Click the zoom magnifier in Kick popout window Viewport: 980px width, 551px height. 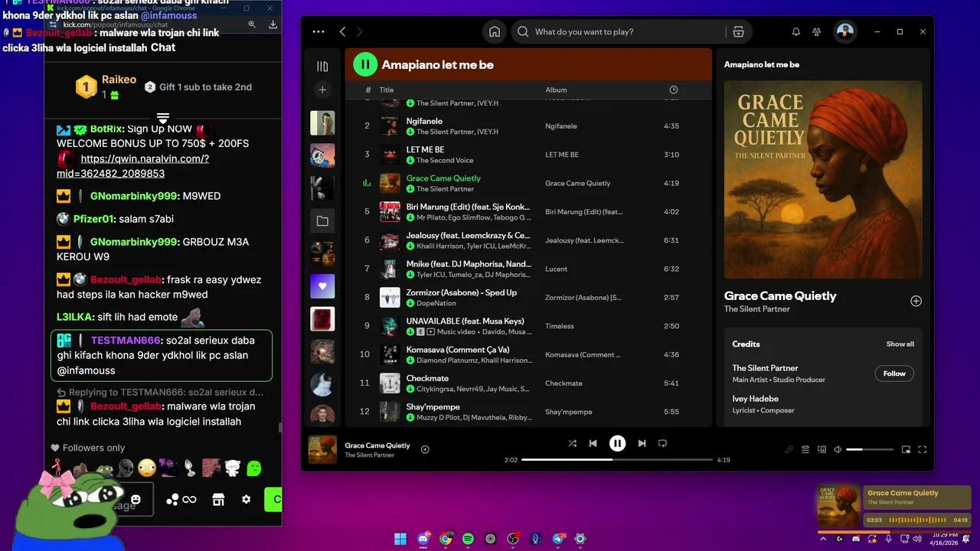point(252,24)
